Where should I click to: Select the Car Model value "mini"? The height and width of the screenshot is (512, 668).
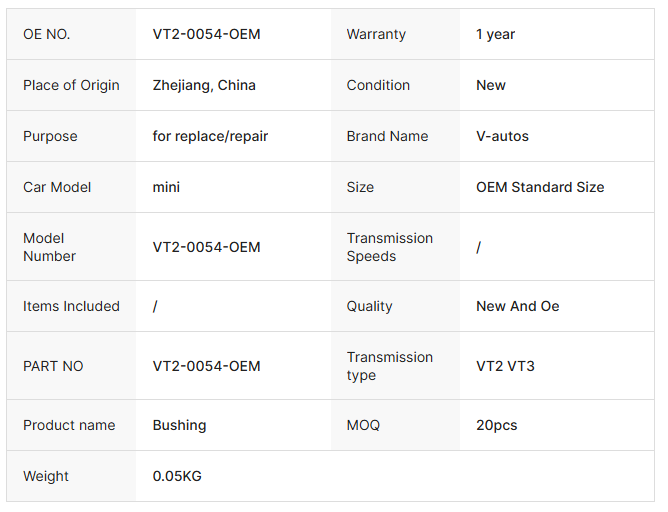166,187
